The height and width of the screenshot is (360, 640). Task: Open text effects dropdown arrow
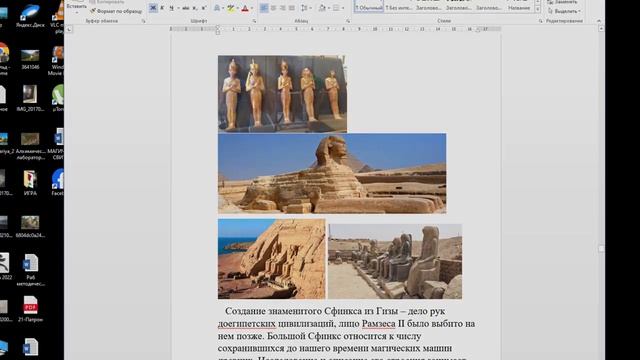[x=223, y=8]
